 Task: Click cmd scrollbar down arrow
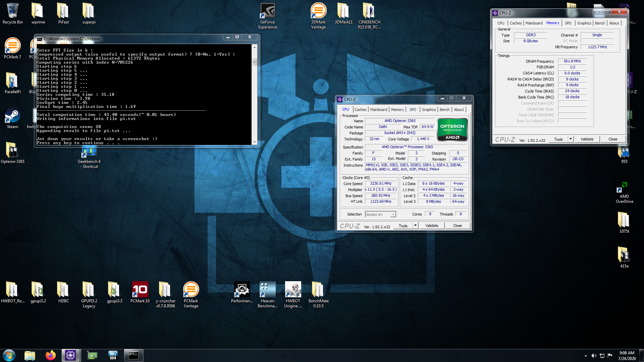coord(254,142)
